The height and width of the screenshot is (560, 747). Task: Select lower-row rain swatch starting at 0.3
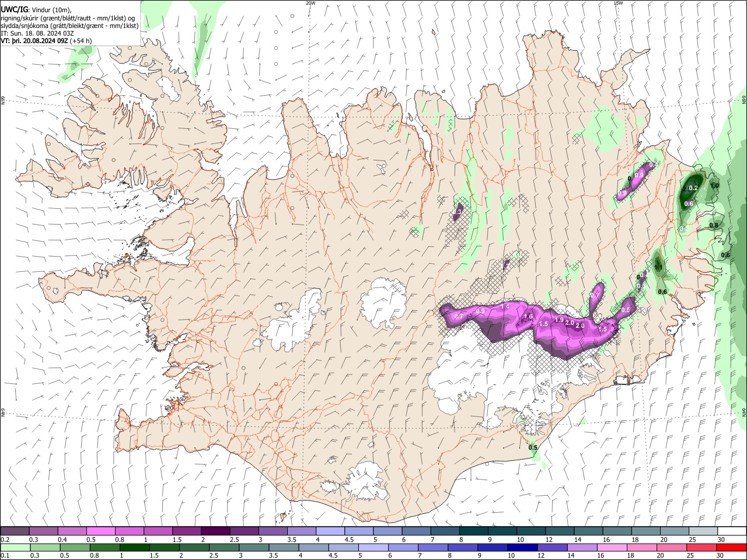point(45,547)
